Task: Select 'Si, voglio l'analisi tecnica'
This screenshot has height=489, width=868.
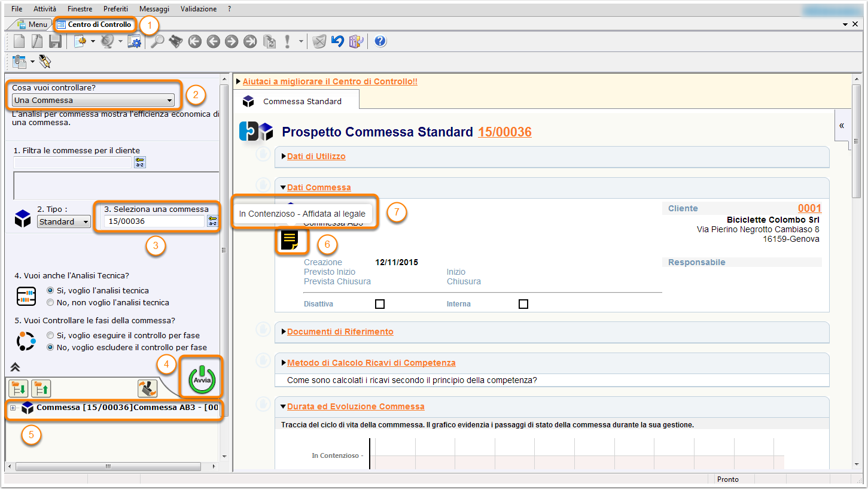Action: pyautogui.click(x=50, y=290)
